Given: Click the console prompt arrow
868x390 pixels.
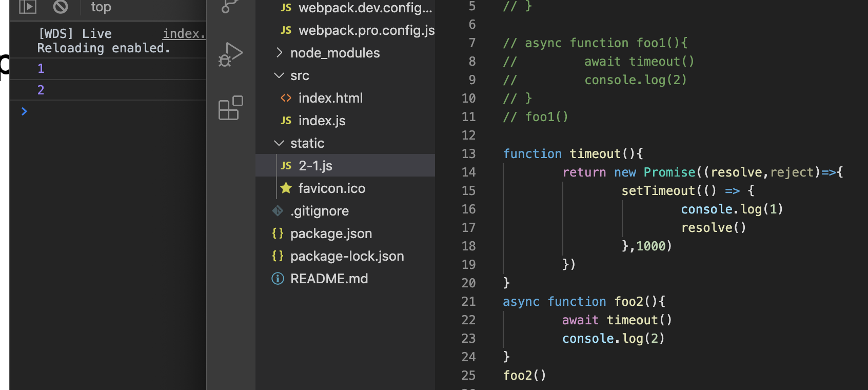Looking at the screenshot, I should coord(24,111).
